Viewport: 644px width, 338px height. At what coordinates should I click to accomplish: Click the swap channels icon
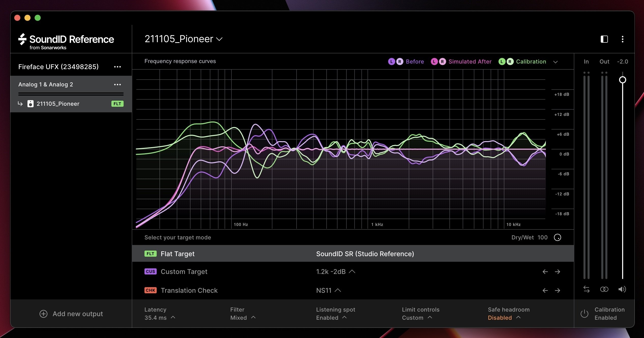click(586, 289)
